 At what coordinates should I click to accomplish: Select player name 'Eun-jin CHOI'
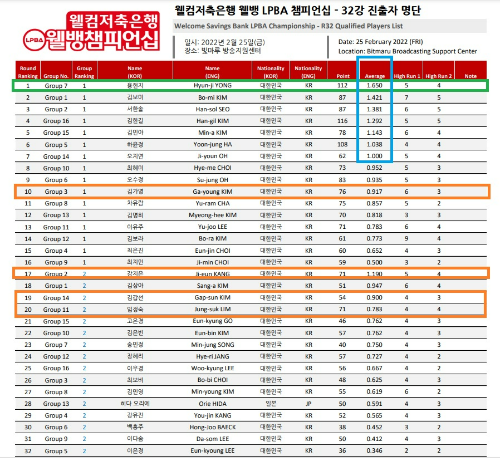tap(212, 250)
